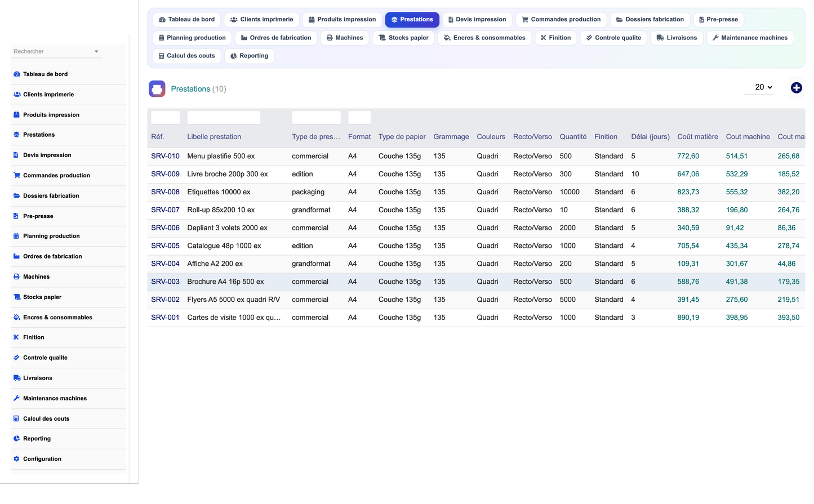Open the Pre-presse top tab
This screenshot has width=814, height=504.
point(718,20)
